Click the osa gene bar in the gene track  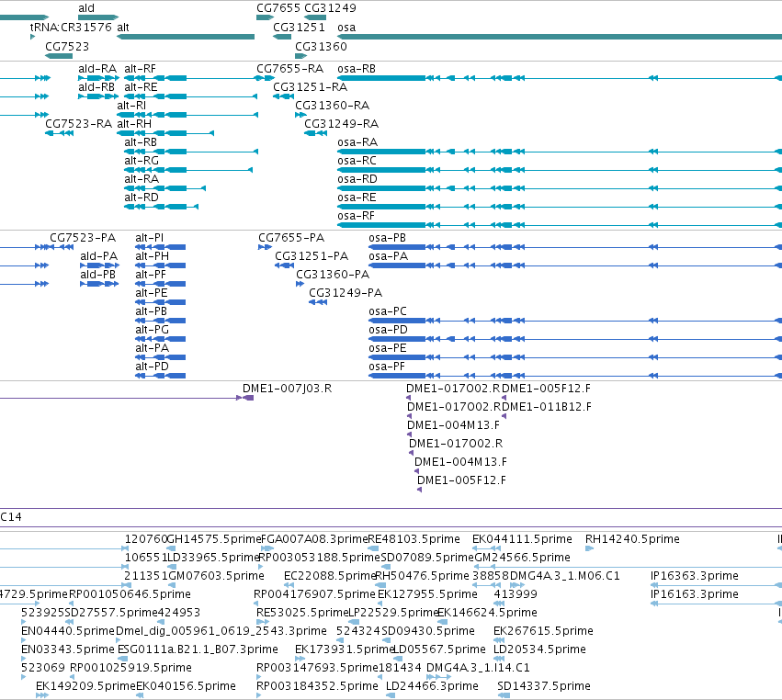[x=560, y=37]
